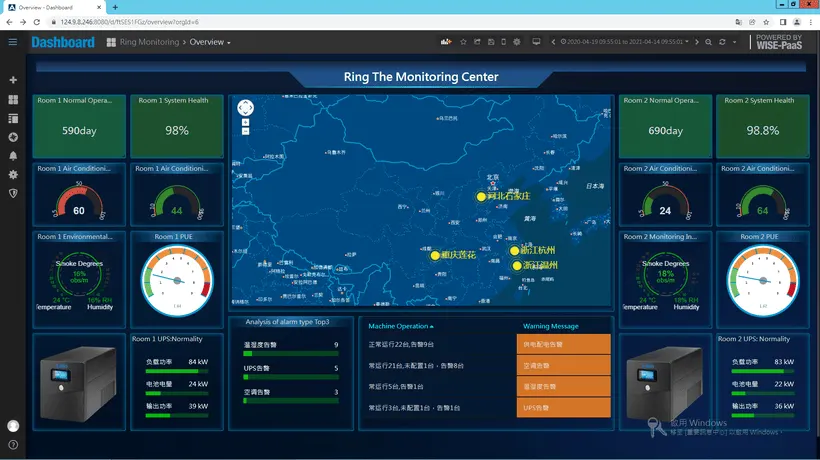Image resolution: width=820 pixels, height=460 pixels.
Task: Click the Dashboard logo title
Action: click(x=63, y=42)
